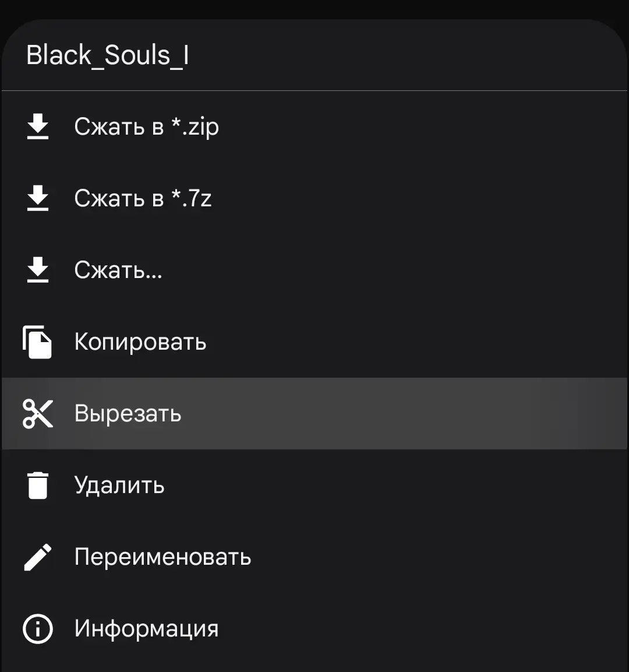Tap the circled info icon
The width and height of the screenshot is (629, 672).
click(38, 629)
